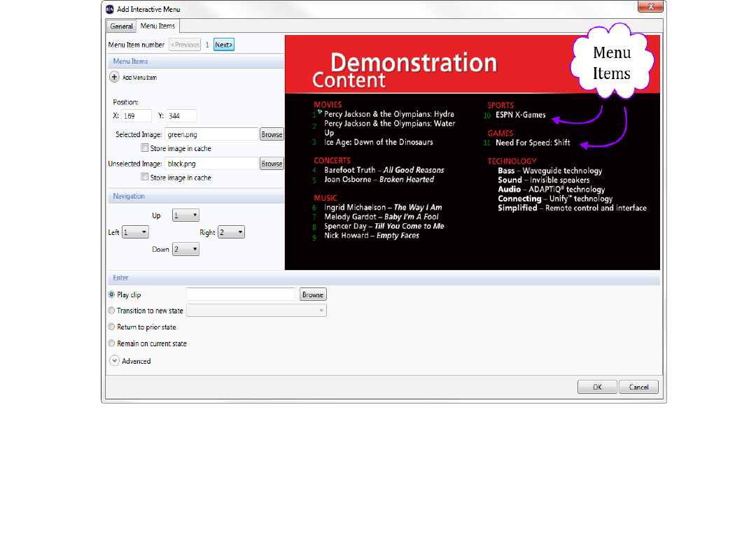
Task: Select the Return to prior state option
Action: [112, 327]
